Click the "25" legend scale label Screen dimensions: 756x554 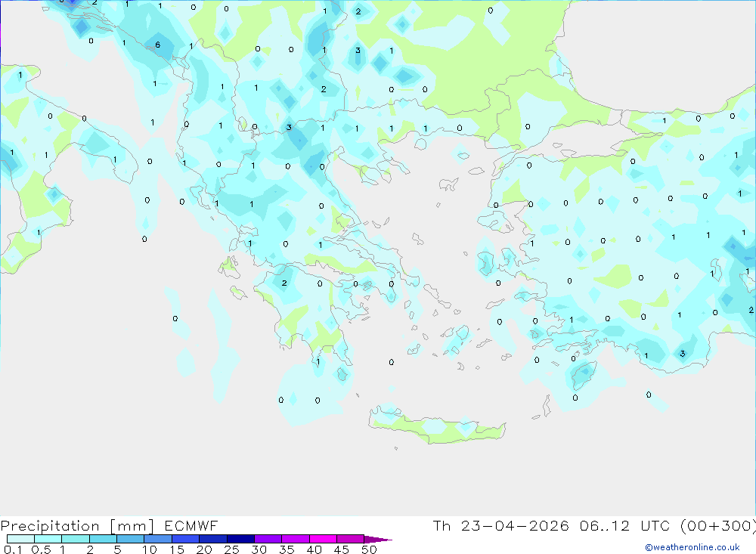[x=231, y=549]
